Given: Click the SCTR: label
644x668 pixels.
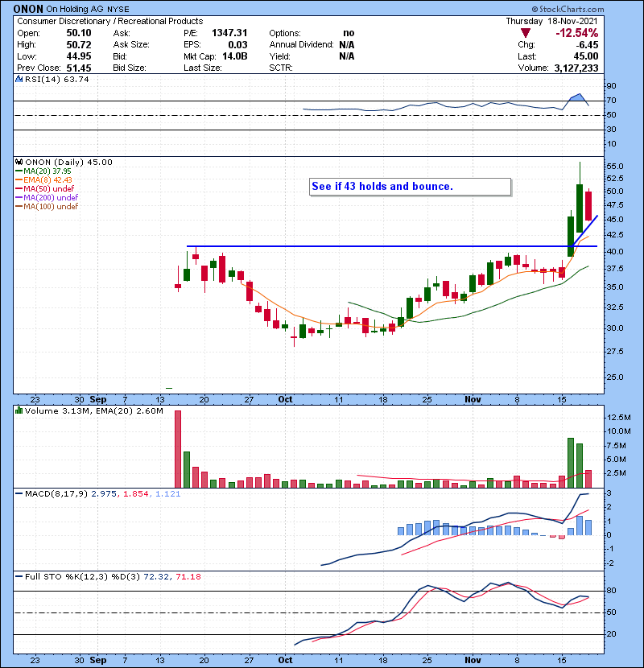Looking at the screenshot, I should (281, 68).
